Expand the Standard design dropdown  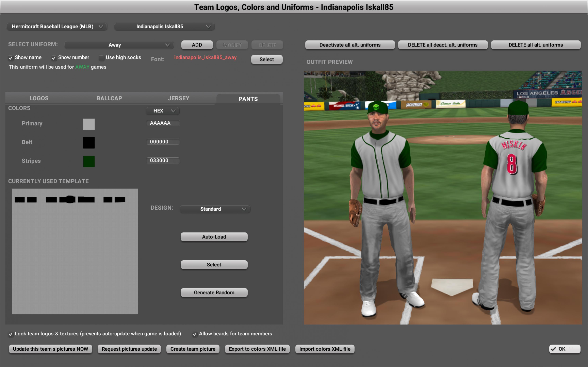215,209
